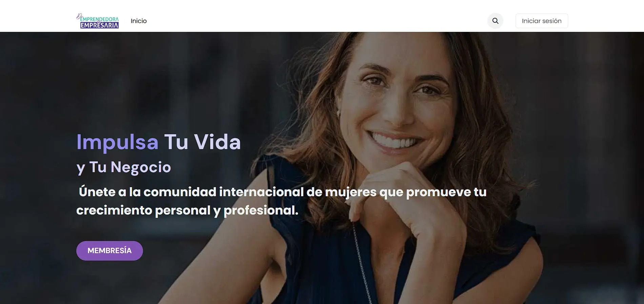This screenshot has width=644, height=304.
Task: Click the Únete a la comunidad internacional line
Action: click(x=283, y=192)
